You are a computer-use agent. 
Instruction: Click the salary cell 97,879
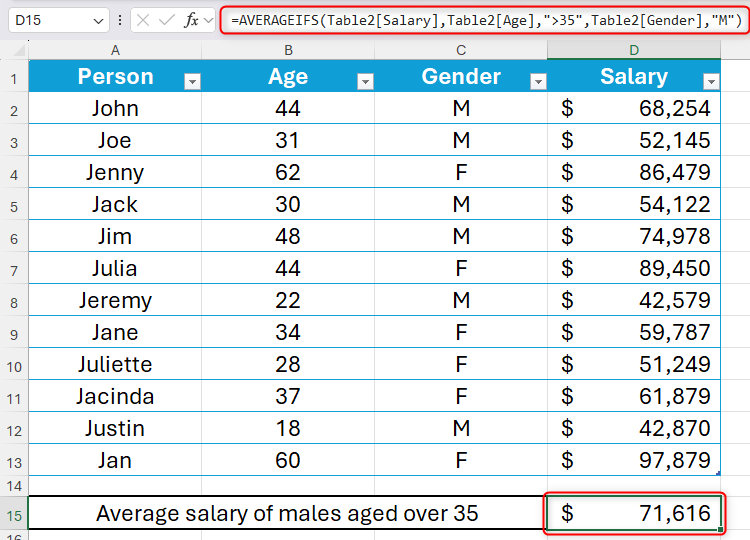pyautogui.click(x=634, y=461)
